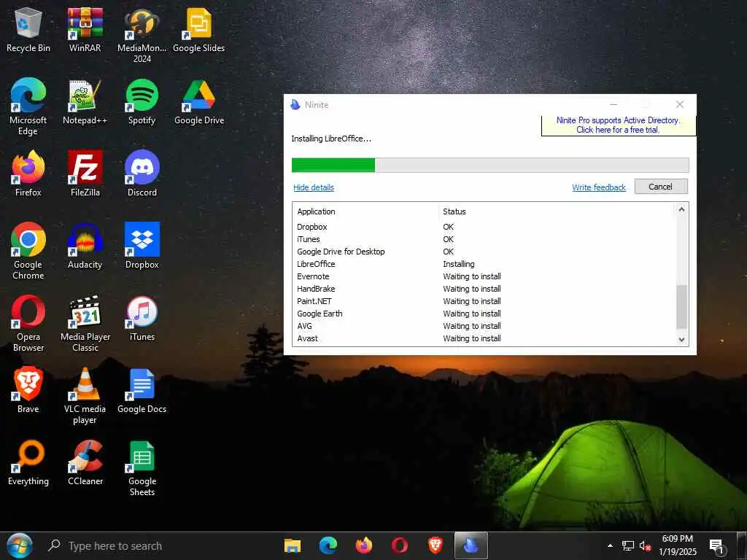Click the Ninite Pro free trial banner

tap(619, 125)
